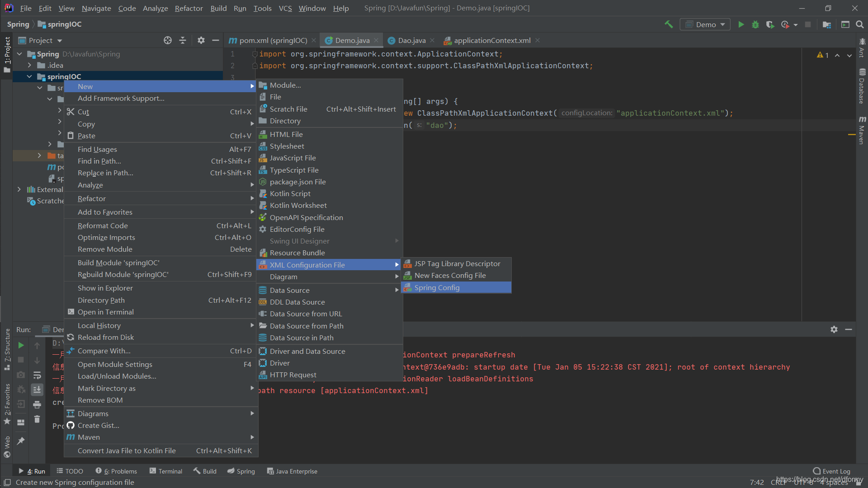Screen dimensions: 868x488
Task: Open Run panel settings gear
Action: (834, 329)
